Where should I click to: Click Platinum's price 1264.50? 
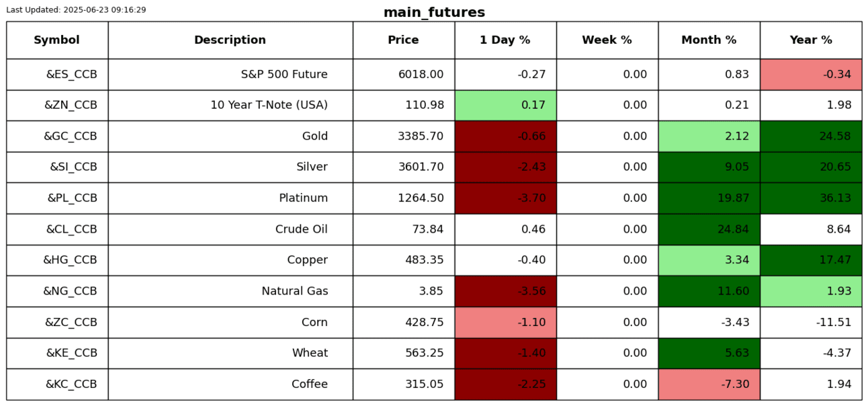[x=421, y=198]
